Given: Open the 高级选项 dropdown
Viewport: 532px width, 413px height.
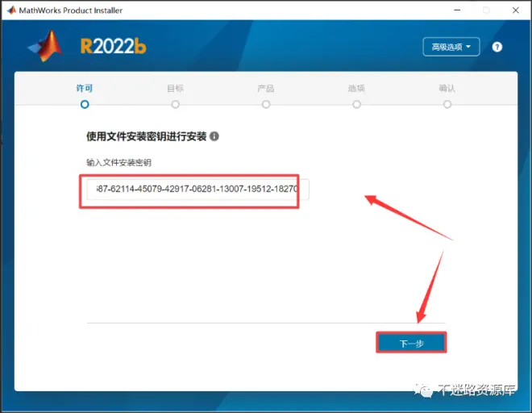Looking at the screenshot, I should (x=451, y=47).
